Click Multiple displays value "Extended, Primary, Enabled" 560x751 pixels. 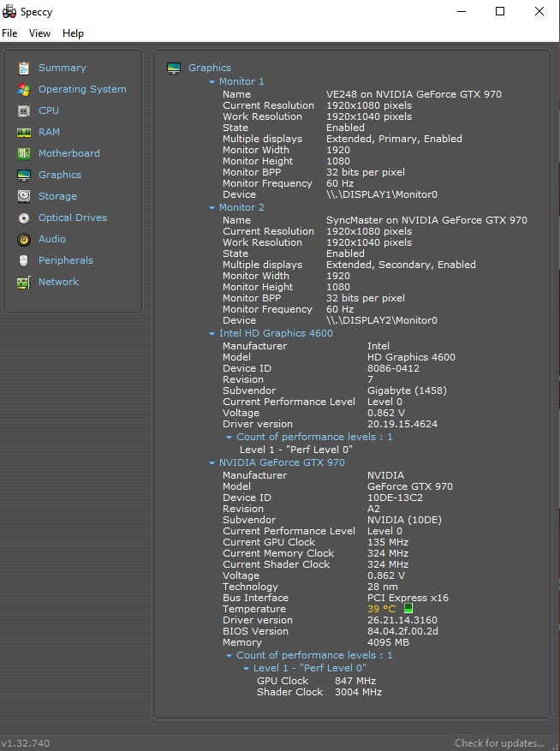394,139
